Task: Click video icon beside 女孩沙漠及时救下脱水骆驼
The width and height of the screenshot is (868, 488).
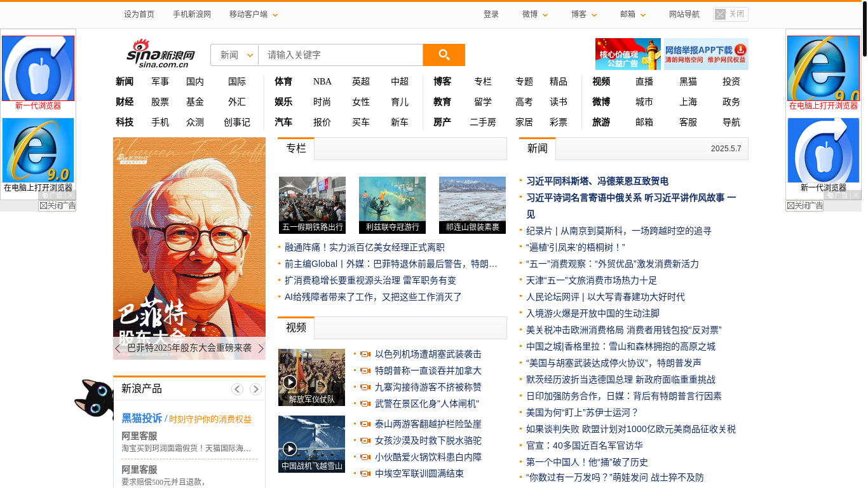Action: click(x=365, y=441)
